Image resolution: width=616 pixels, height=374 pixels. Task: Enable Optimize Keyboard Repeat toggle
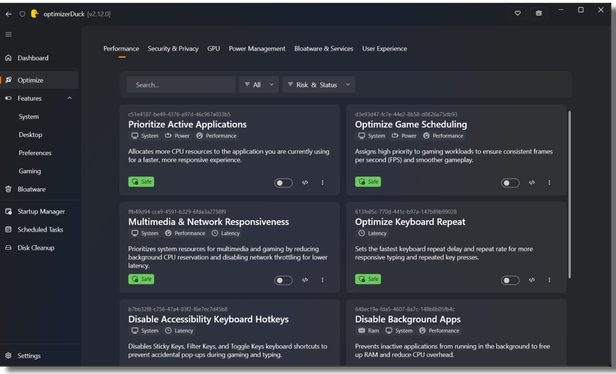click(510, 280)
